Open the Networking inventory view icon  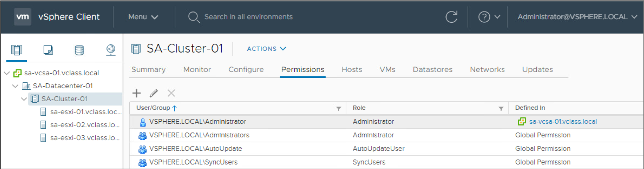pos(111,50)
